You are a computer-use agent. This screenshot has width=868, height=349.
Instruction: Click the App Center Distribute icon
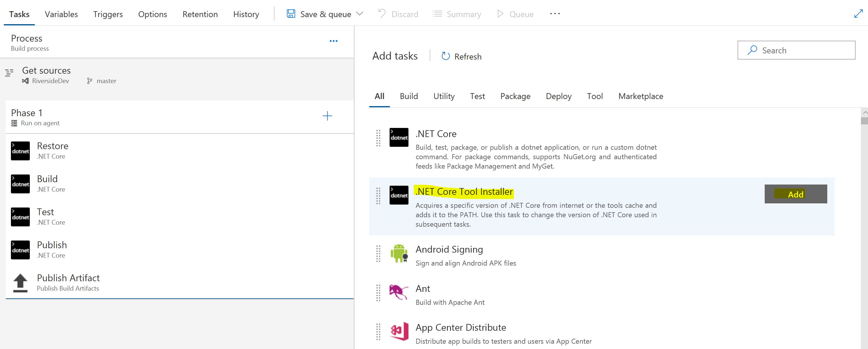click(x=399, y=332)
